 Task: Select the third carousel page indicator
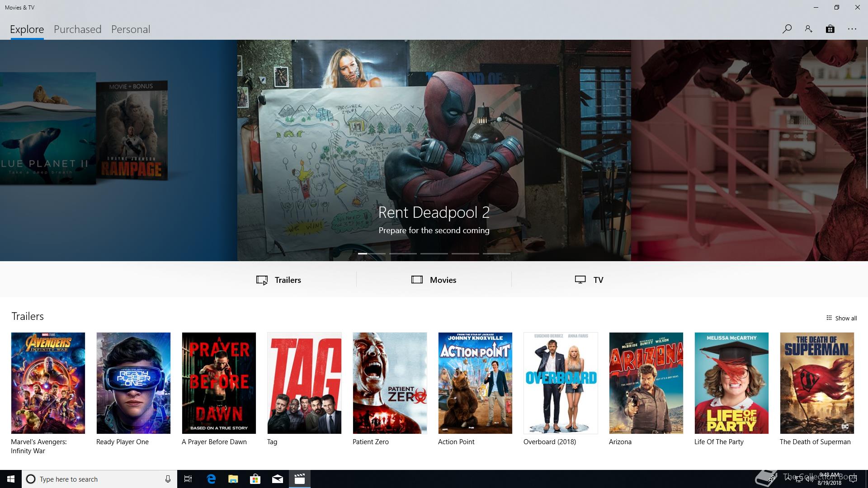tap(434, 253)
